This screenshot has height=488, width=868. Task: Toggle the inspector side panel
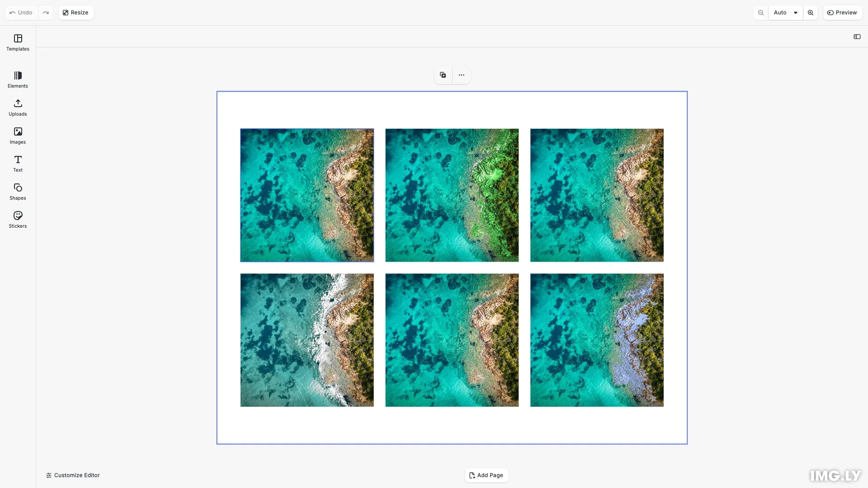click(857, 37)
